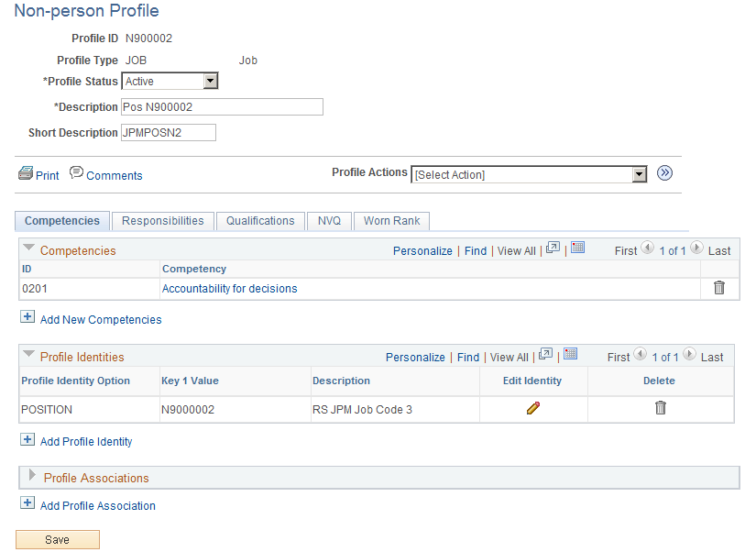Switch to the Worn Rank tab
This screenshot has height=552, width=756.
[x=391, y=221]
